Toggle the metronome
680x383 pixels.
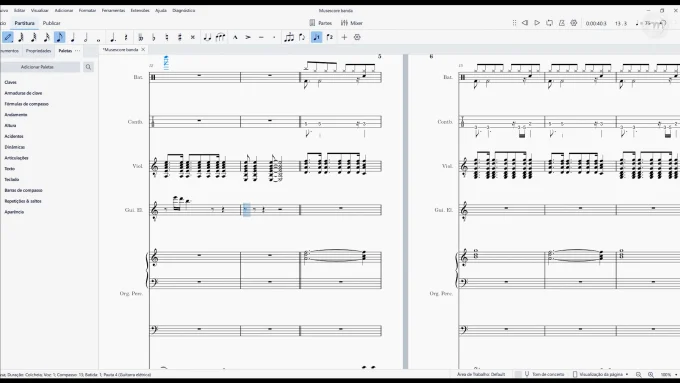562,23
